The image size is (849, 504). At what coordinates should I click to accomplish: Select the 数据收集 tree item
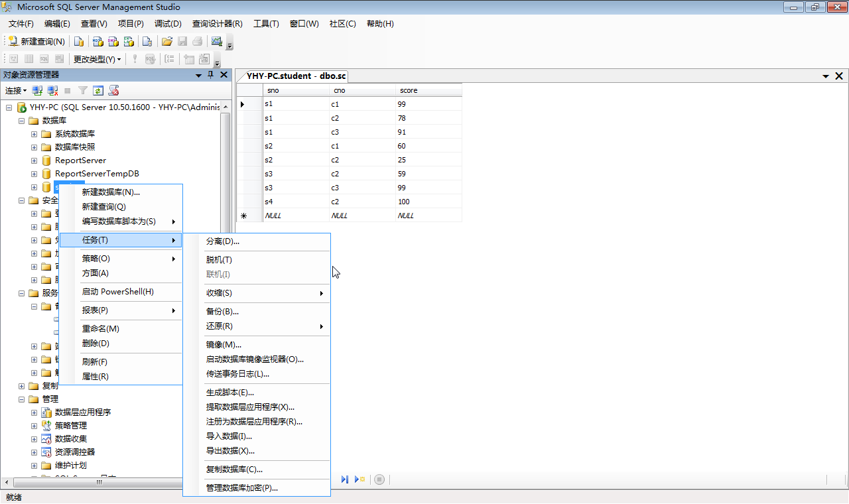click(71, 439)
